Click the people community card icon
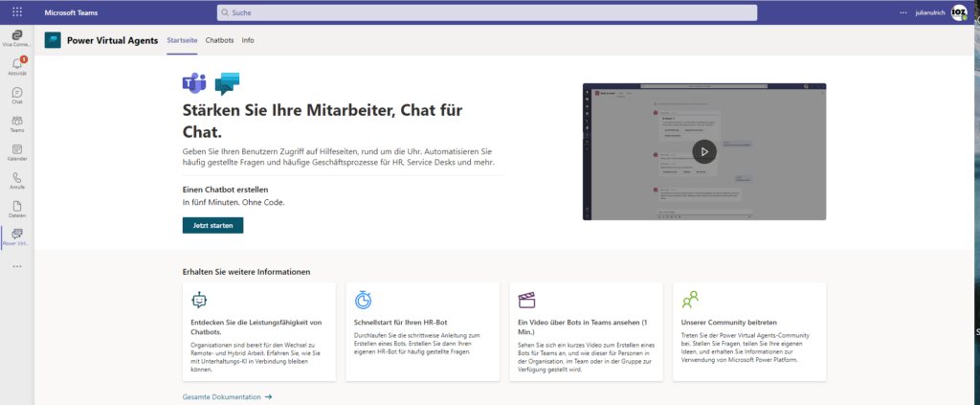The width and height of the screenshot is (980, 405). (x=690, y=300)
